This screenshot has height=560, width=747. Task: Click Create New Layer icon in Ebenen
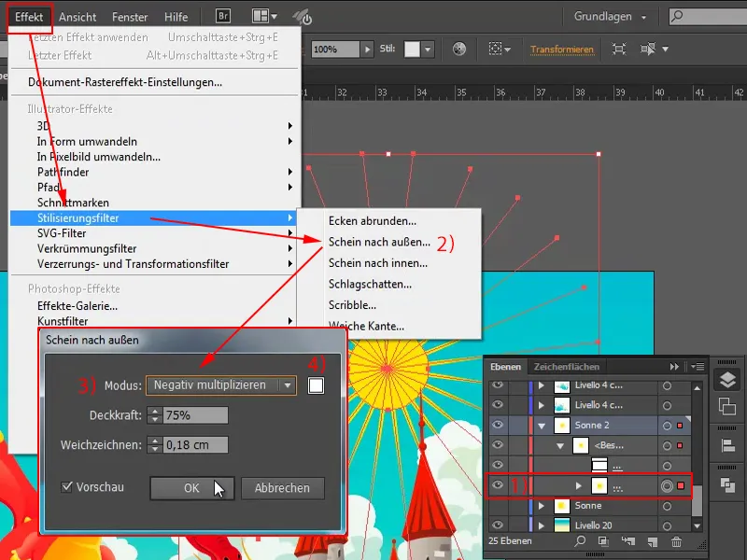tap(653, 541)
